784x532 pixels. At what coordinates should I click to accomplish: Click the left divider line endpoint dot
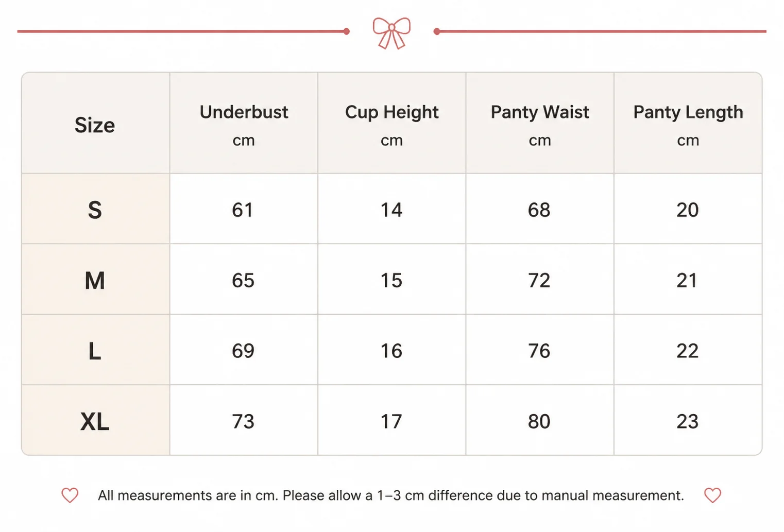tap(347, 31)
